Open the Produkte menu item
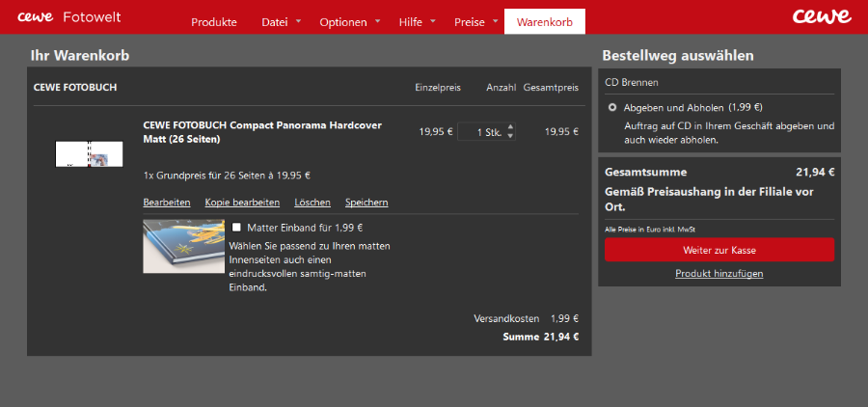Screen dimensions: 868x407 click(214, 21)
